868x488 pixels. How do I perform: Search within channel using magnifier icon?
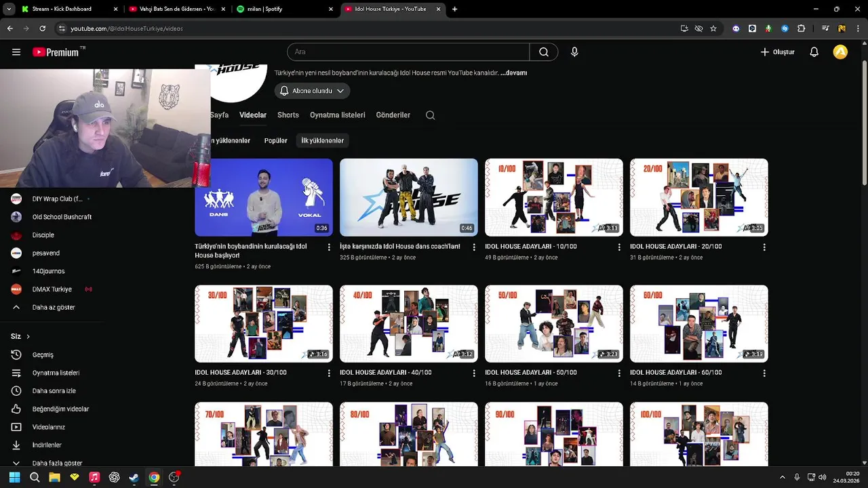tap(430, 115)
